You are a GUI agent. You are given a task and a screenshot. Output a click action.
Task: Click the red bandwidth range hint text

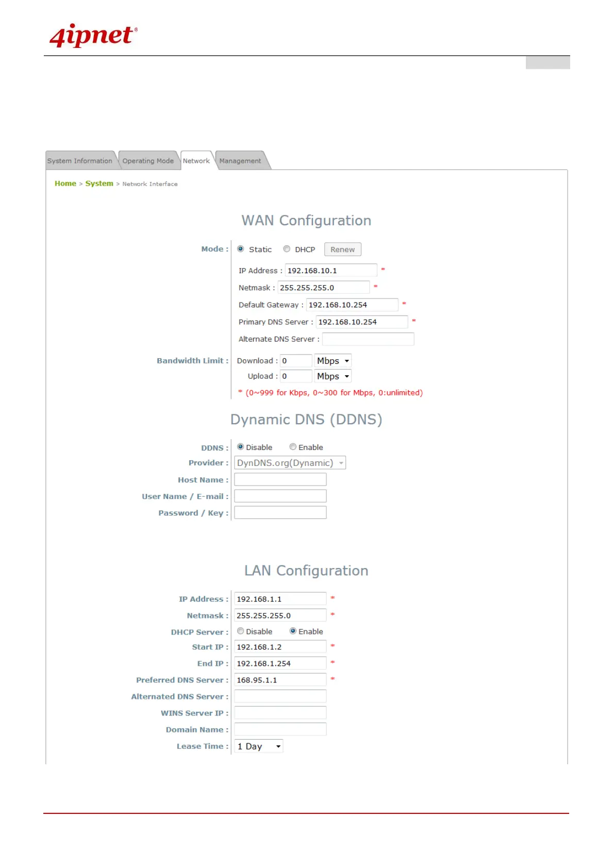pos(330,393)
